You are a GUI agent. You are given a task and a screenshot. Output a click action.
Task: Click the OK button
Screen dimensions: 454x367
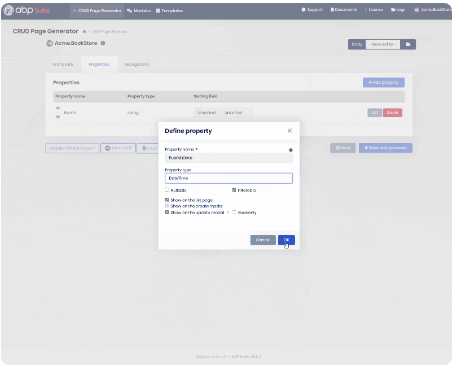(x=286, y=240)
